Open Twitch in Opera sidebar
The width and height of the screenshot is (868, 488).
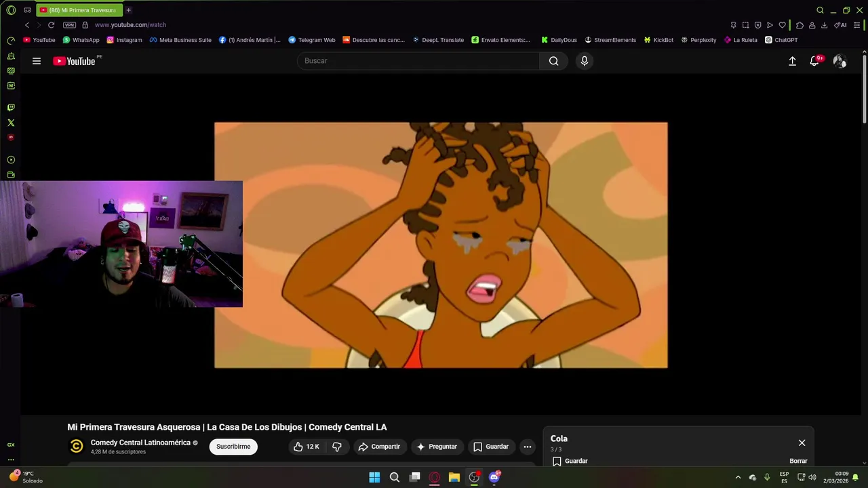11,108
